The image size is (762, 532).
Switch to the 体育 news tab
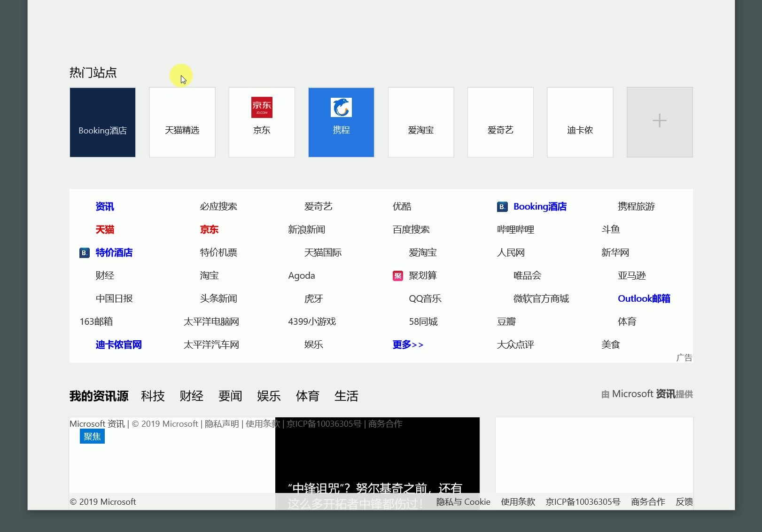point(308,396)
